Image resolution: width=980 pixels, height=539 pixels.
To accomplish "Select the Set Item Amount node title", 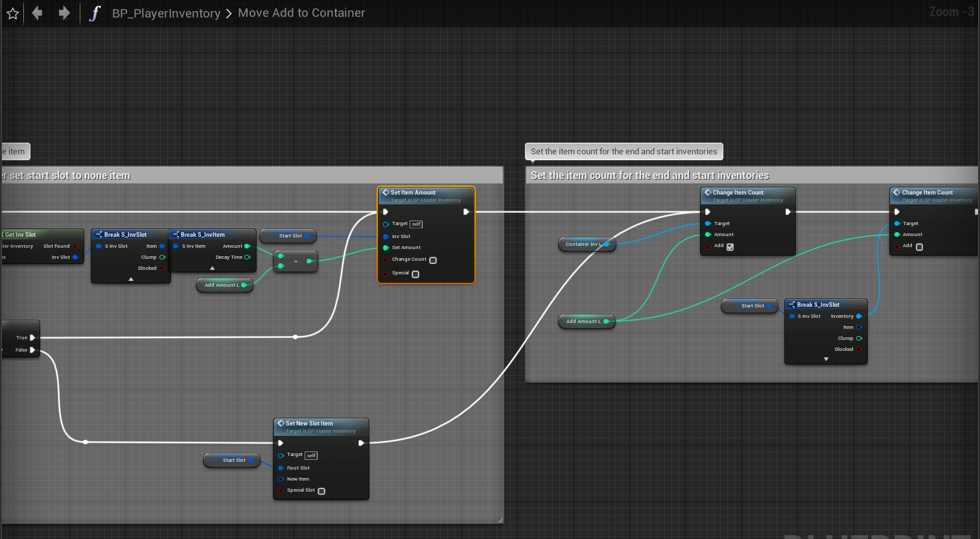I will tap(413, 193).
